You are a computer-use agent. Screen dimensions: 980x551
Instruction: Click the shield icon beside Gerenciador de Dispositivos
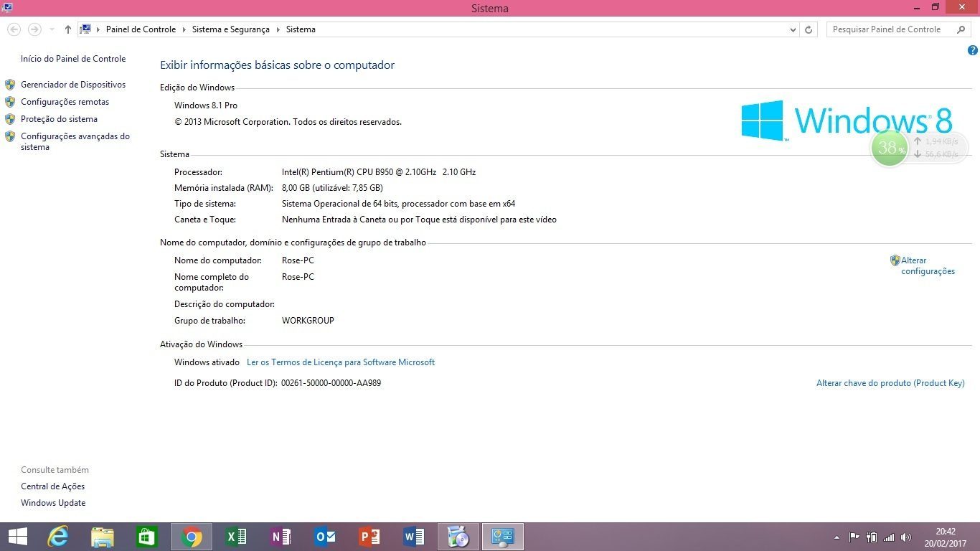click(x=10, y=85)
